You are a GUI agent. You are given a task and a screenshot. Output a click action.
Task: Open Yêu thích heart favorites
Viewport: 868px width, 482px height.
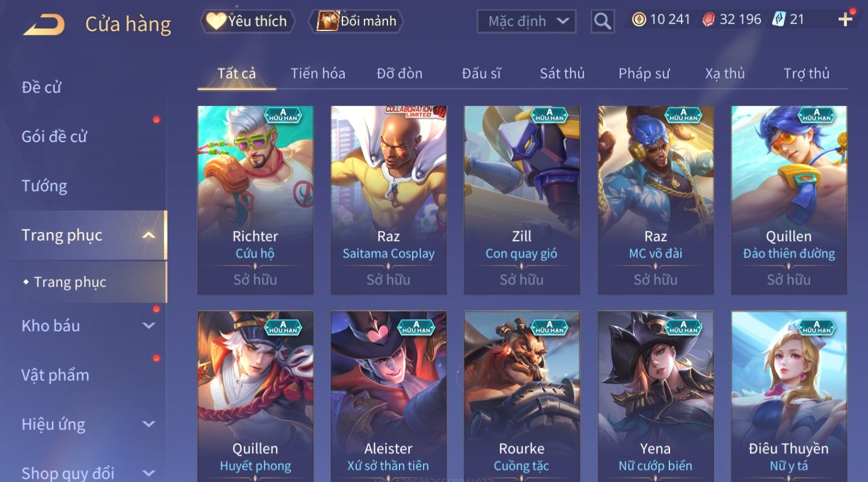248,21
